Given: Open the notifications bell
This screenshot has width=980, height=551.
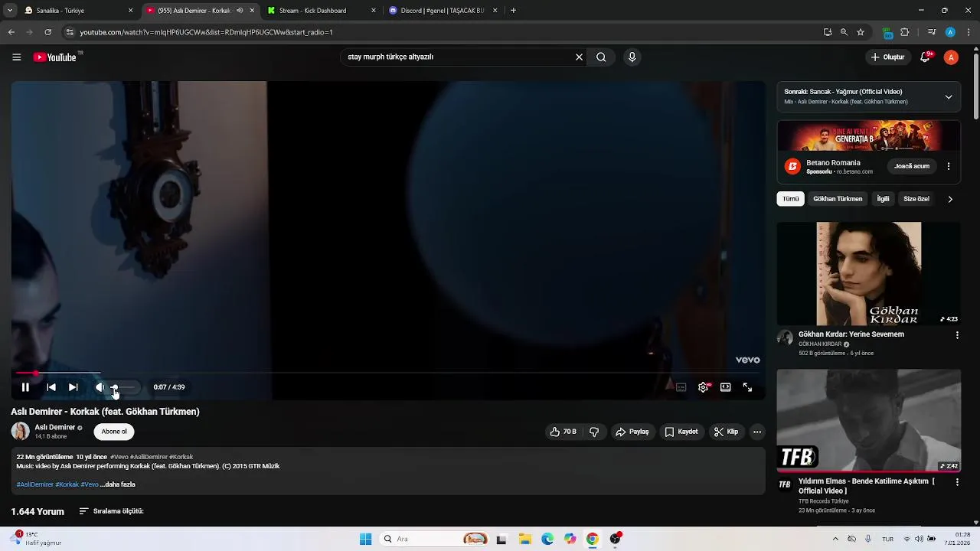Looking at the screenshot, I should [926, 57].
